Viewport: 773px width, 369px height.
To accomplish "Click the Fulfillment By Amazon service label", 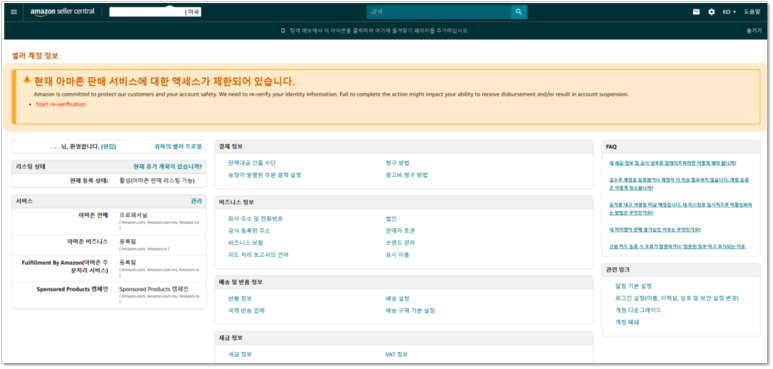I will point(65,266).
